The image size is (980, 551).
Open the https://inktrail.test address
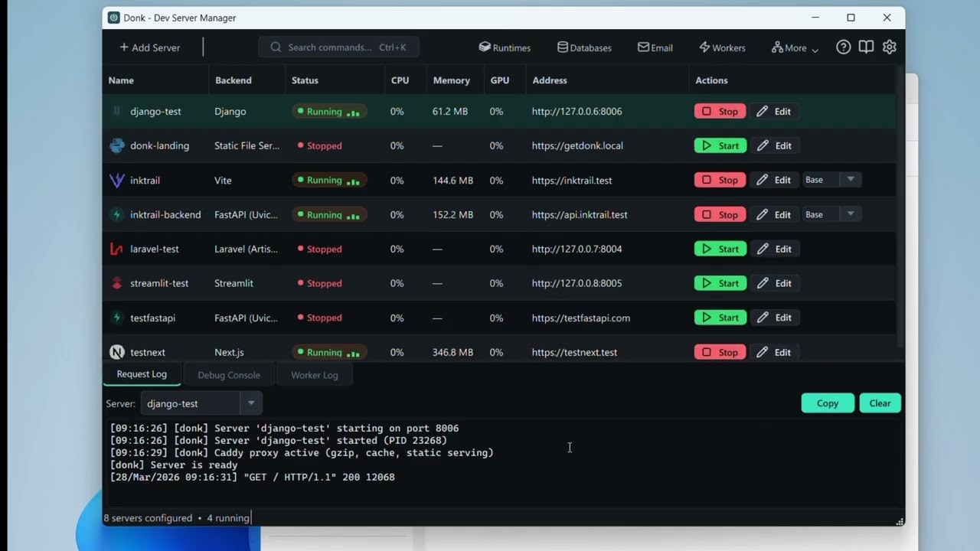[572, 181]
